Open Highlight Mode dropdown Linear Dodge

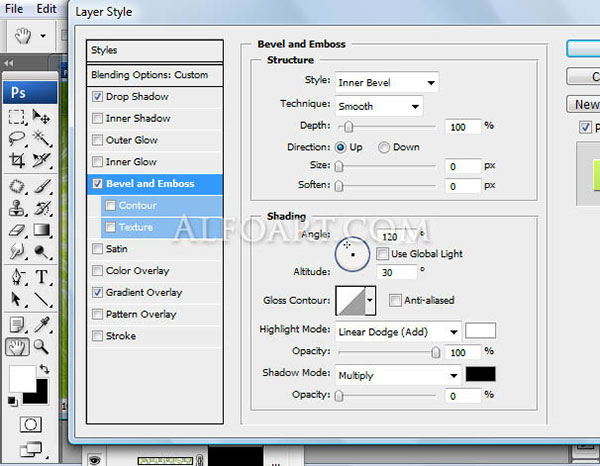[398, 332]
